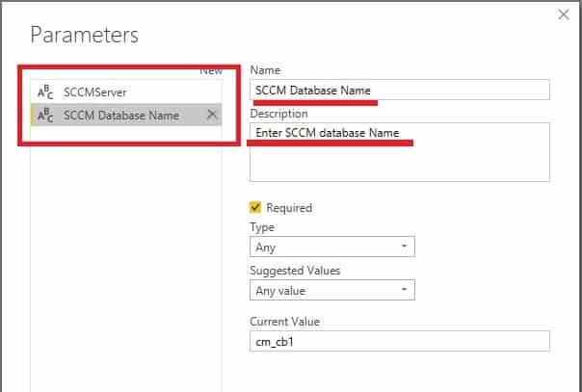Click the ABC type icon beside SCCMServer

coord(45,92)
